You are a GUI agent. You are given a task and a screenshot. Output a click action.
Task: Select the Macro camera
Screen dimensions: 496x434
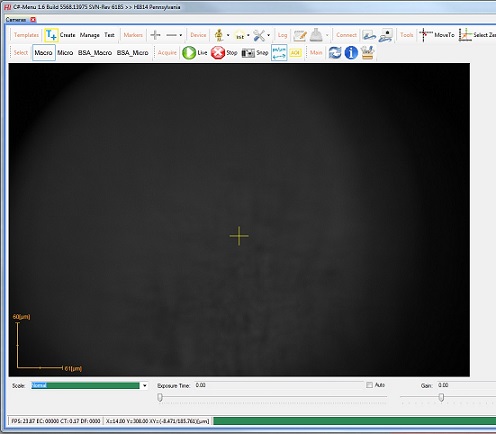pos(44,53)
